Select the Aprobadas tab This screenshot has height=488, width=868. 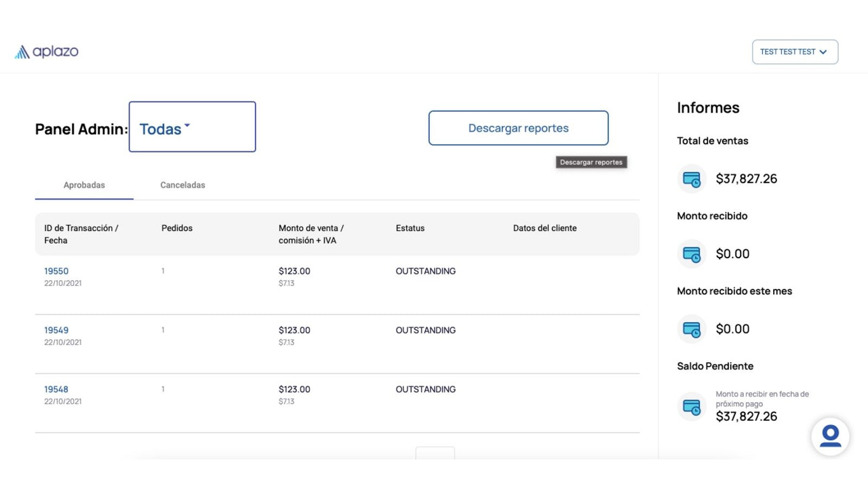point(84,184)
